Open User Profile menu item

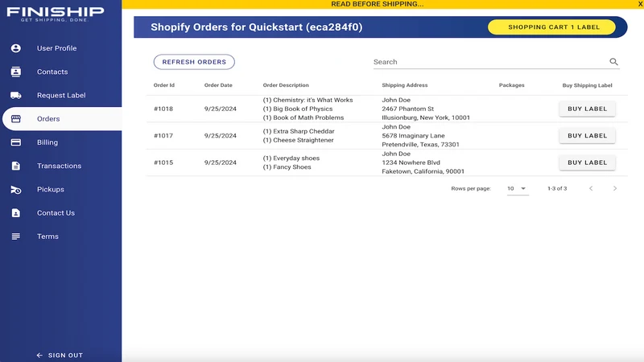pyautogui.click(x=62, y=48)
